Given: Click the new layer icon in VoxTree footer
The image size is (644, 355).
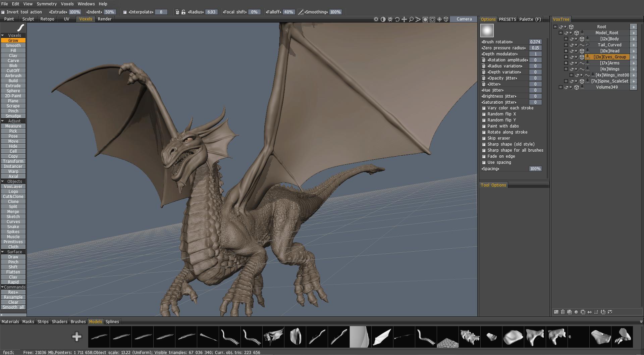Looking at the screenshot, I should coord(556,312).
